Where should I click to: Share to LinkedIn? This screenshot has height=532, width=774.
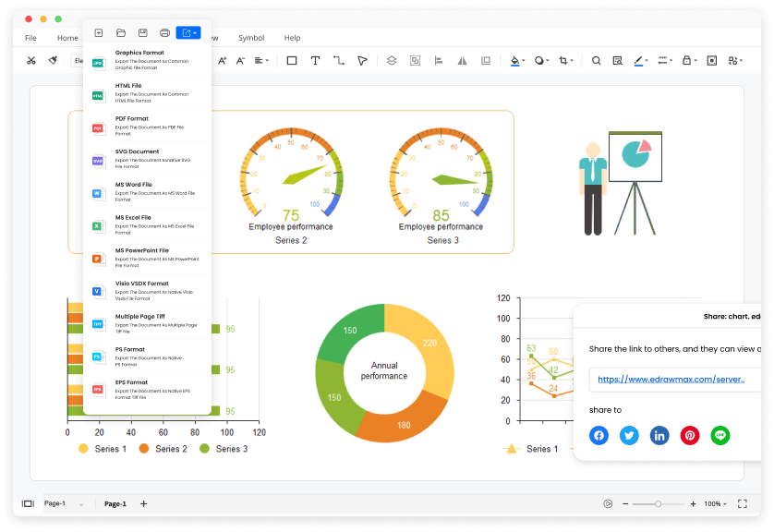coord(659,435)
